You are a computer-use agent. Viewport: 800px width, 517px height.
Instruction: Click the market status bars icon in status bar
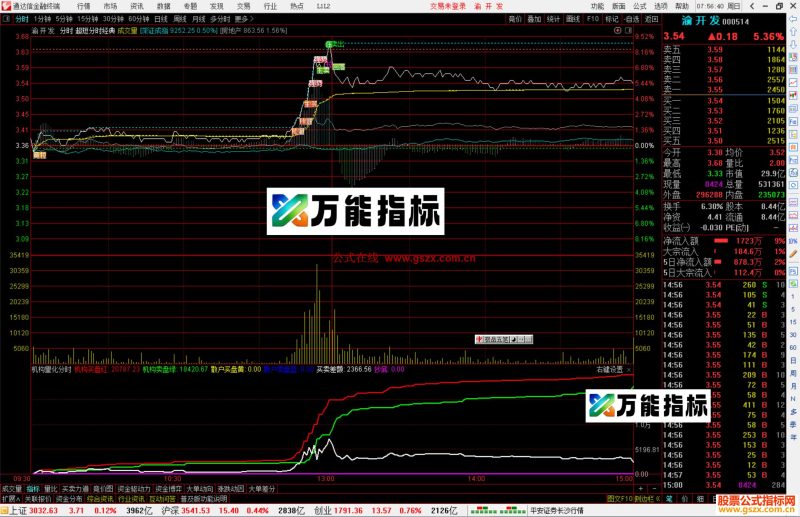click(497, 510)
